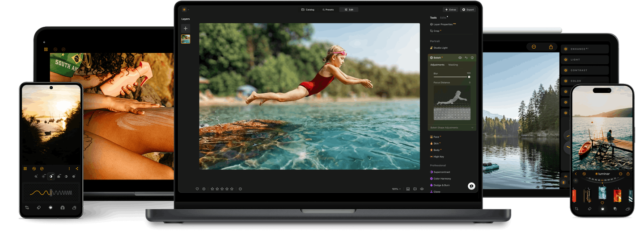The height and width of the screenshot is (237, 644).
Task: Open the Extras button
Action: click(x=450, y=9)
